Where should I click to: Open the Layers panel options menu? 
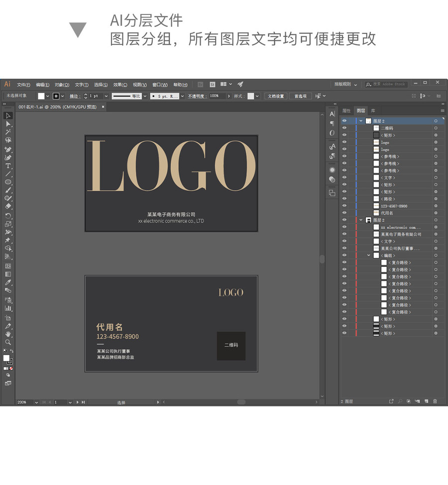point(443,111)
